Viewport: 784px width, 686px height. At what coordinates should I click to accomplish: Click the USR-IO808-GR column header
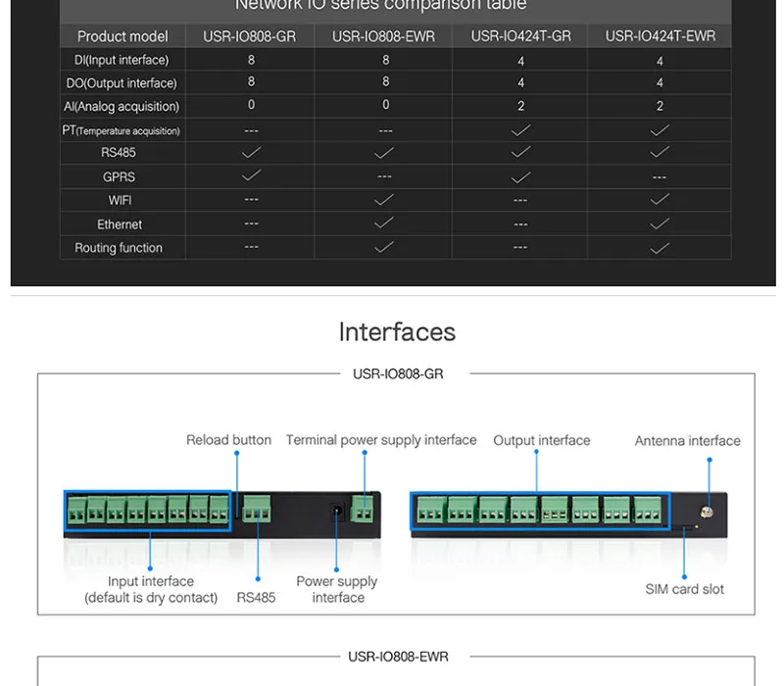(250, 36)
